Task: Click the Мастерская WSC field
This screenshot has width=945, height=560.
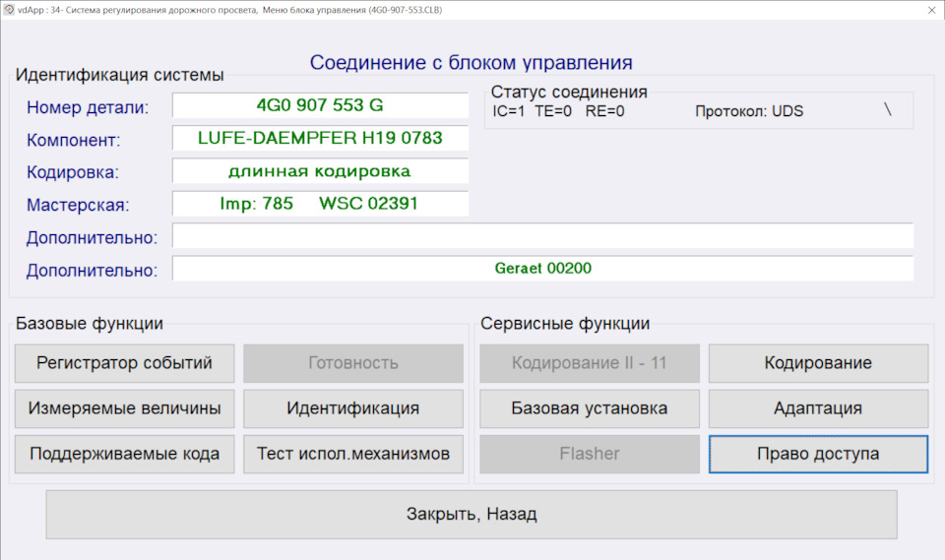Action: click(x=320, y=204)
